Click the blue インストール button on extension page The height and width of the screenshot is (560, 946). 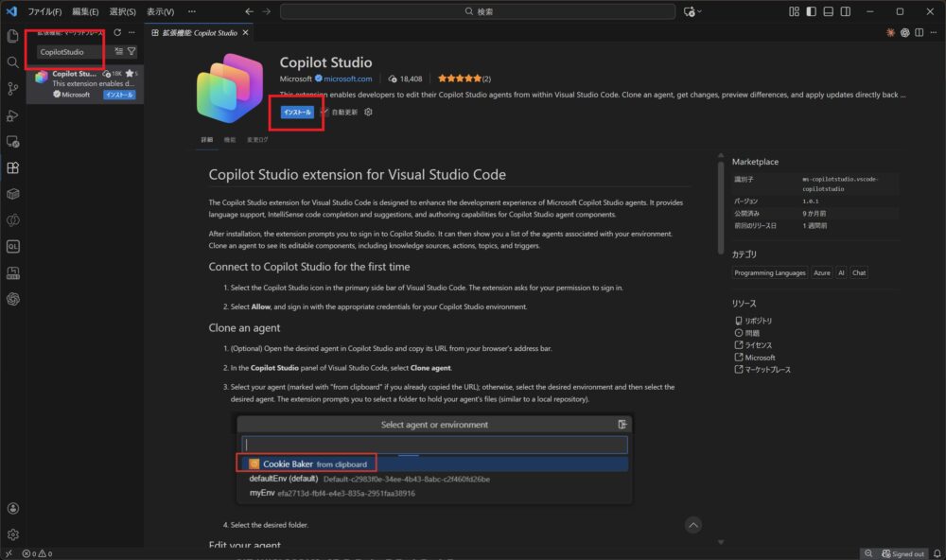[x=296, y=112]
